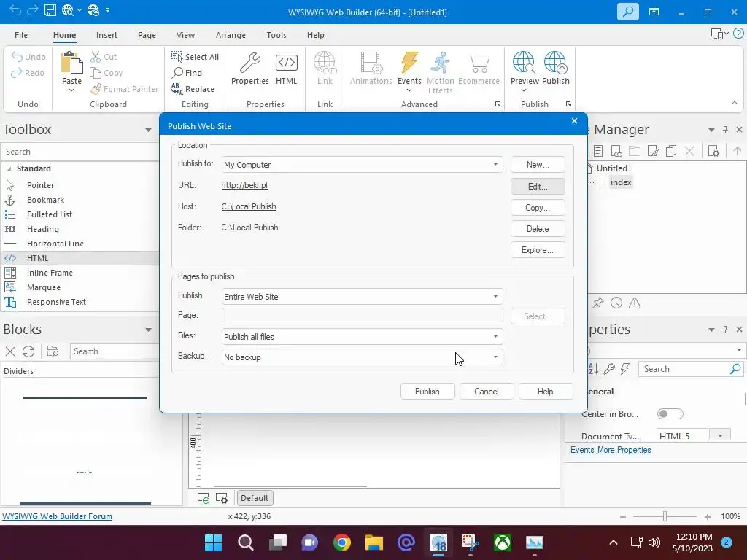Open the Publish pages dropdown
The height and width of the screenshot is (560, 747).
click(495, 296)
